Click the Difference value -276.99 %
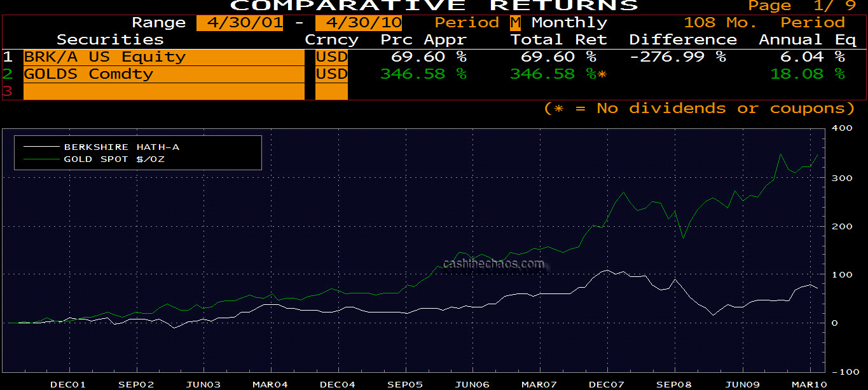Screen dimensions: 868x390 (678, 57)
